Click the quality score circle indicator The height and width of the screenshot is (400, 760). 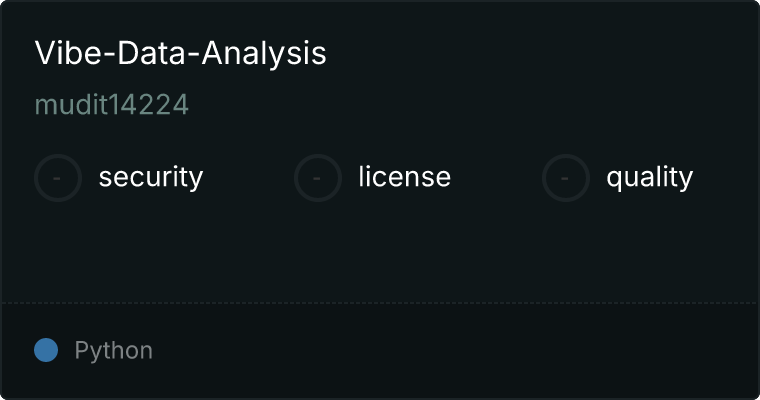click(x=566, y=178)
